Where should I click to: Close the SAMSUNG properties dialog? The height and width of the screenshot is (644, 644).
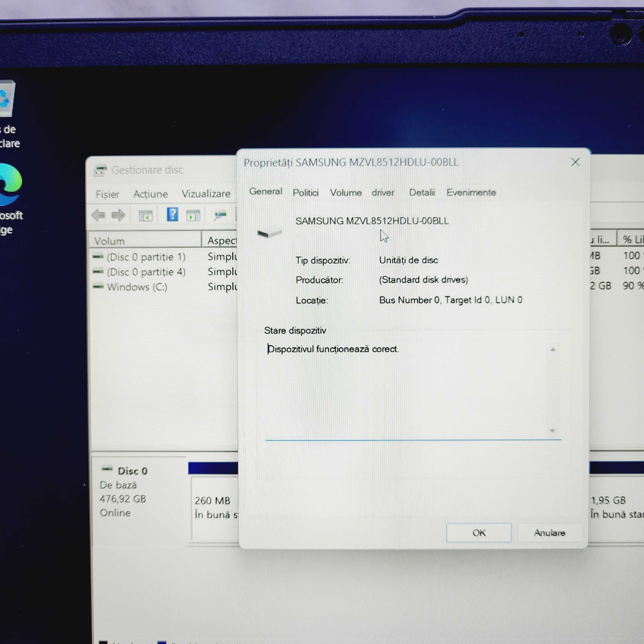click(x=575, y=162)
